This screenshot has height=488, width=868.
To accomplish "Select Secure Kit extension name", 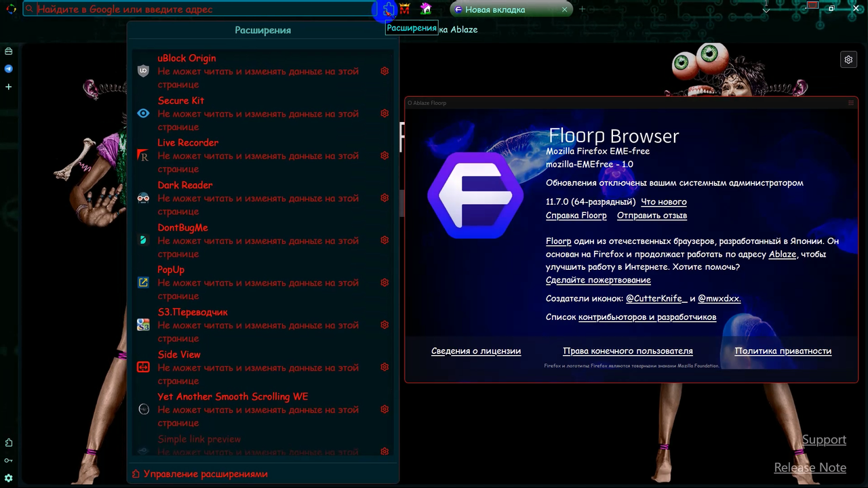I will pos(181,100).
